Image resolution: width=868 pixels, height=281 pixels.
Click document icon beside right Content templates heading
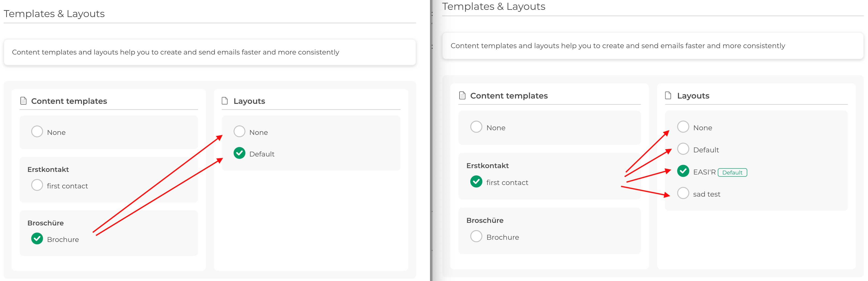462,95
